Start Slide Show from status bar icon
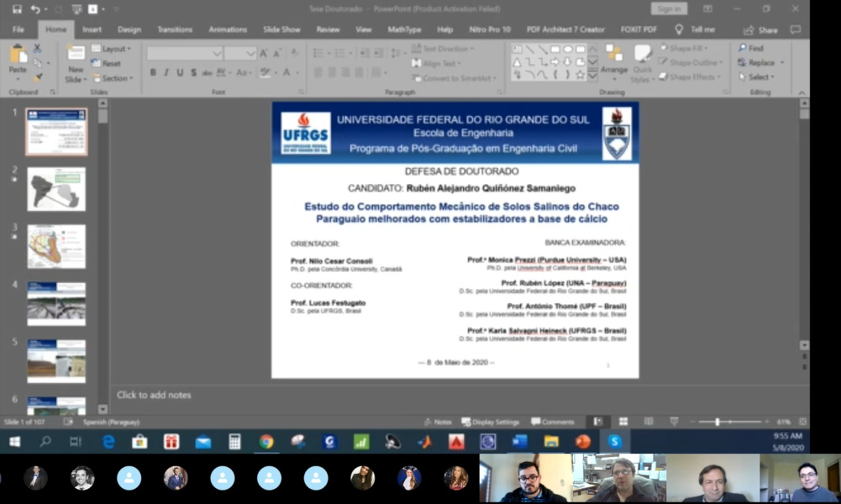 (x=674, y=422)
